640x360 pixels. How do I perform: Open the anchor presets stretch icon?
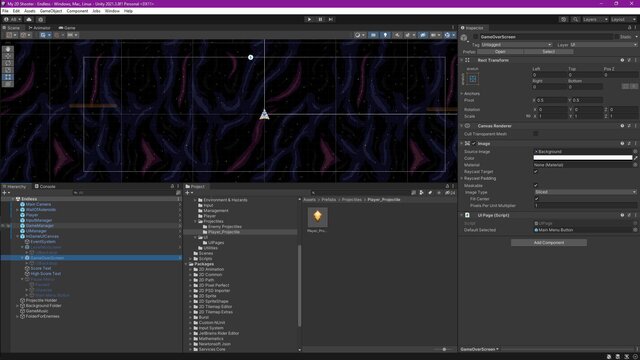pyautogui.click(x=472, y=79)
